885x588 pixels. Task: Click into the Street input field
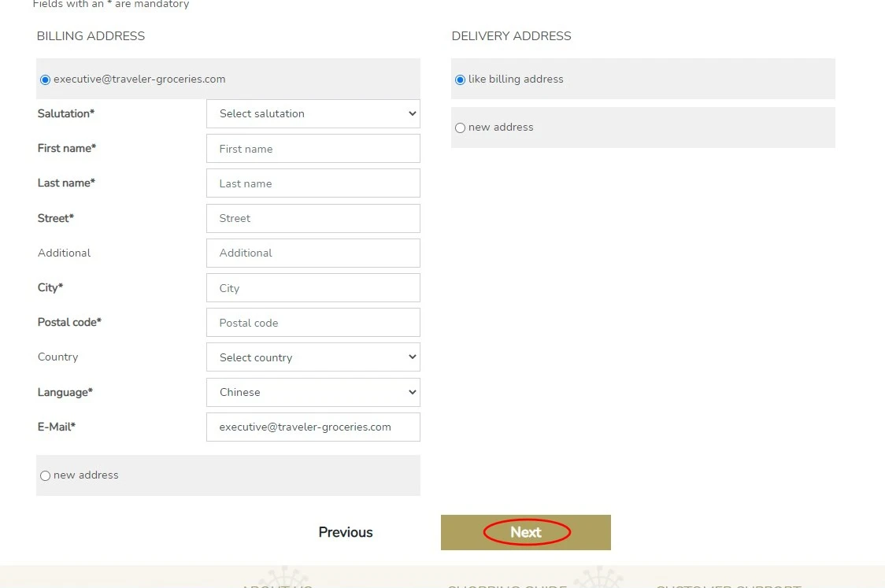[313, 218]
